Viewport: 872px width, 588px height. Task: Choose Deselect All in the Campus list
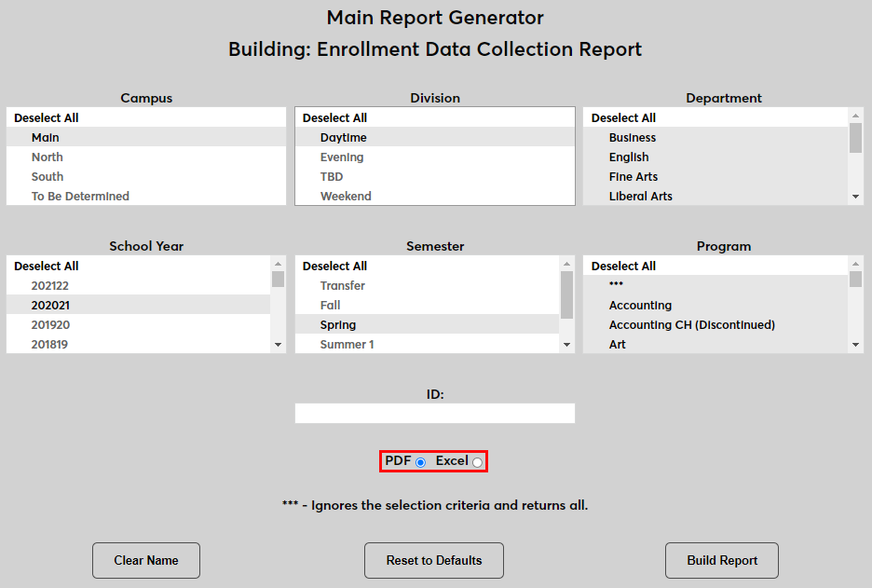(146, 117)
